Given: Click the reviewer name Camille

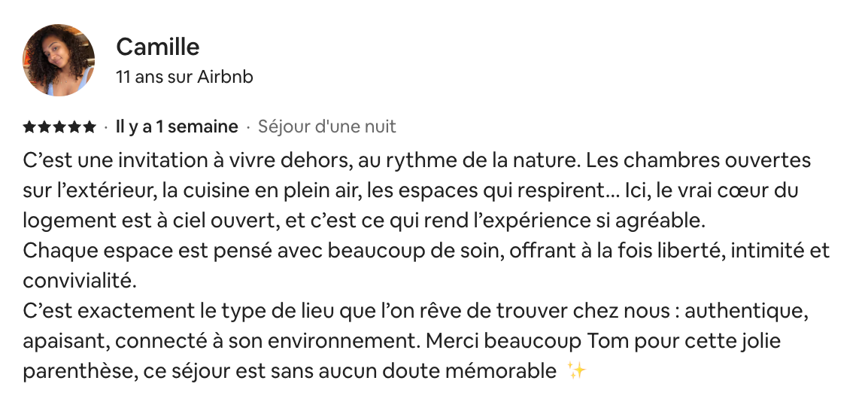Looking at the screenshot, I should point(158,47).
